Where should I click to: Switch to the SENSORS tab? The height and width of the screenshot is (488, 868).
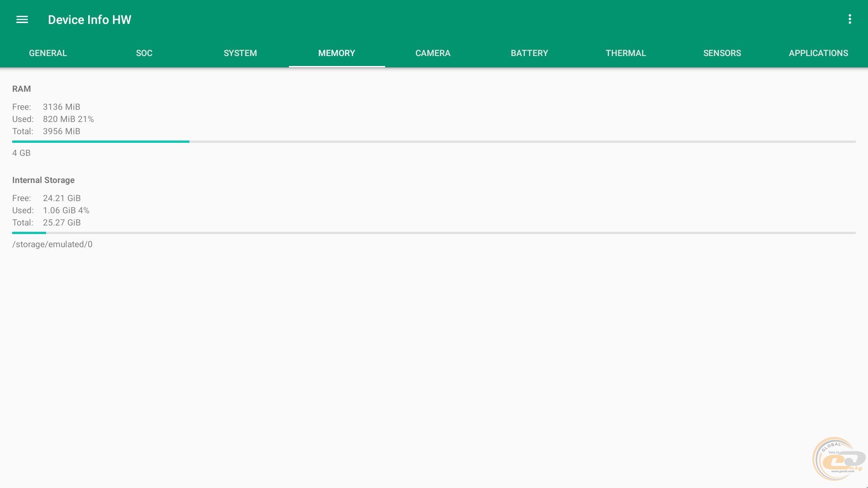pos(722,53)
